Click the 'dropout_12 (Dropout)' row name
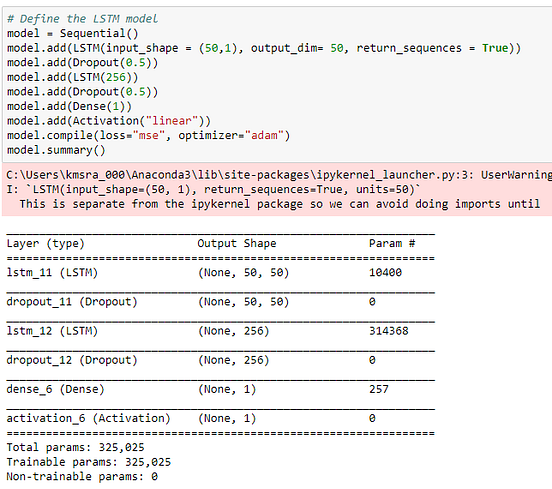Image resolution: width=552 pixels, height=489 pixels. pos(72,361)
